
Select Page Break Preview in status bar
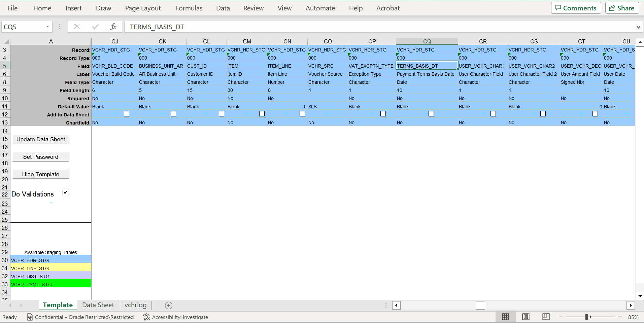point(546,317)
